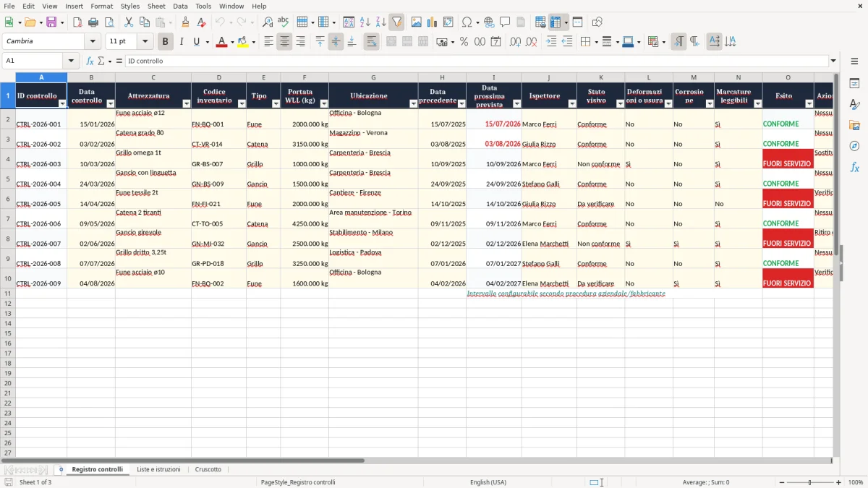Open sidebar Gallery panel
868x488 pixels.
pos(854,125)
